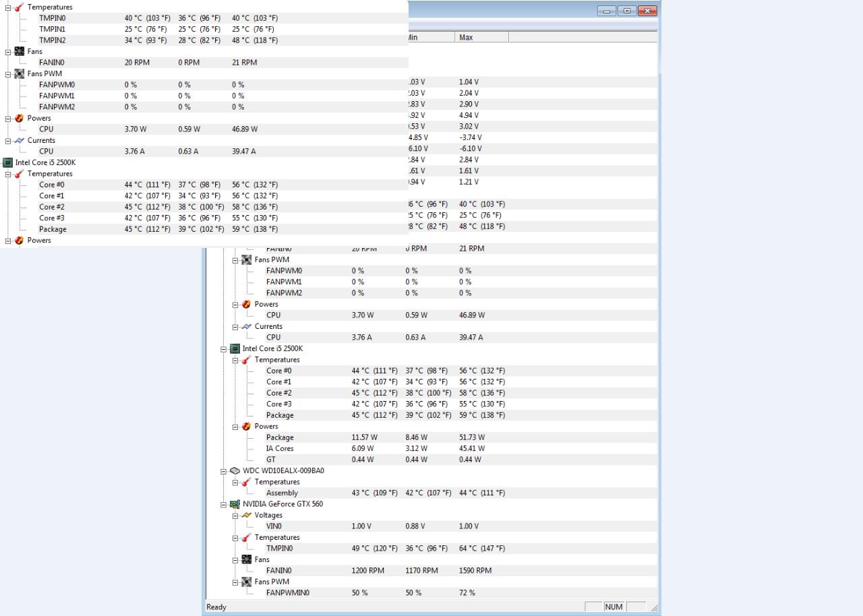Select the 'Assembly' temperature row label

(x=282, y=493)
